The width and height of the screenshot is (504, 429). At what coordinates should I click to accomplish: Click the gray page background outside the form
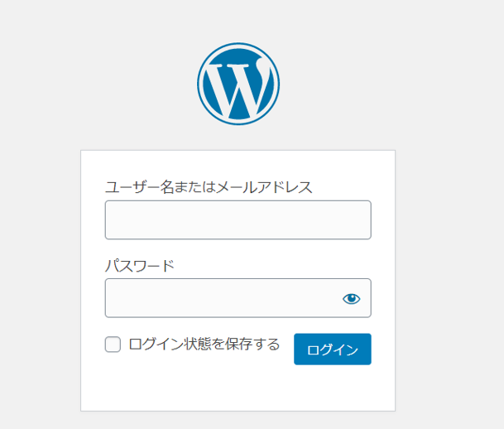[x=450, y=225]
